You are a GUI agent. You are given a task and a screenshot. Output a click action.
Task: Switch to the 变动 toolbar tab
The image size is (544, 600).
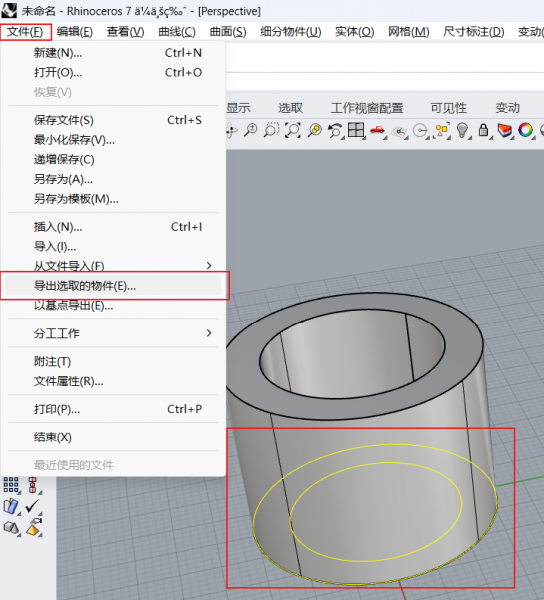pos(508,108)
